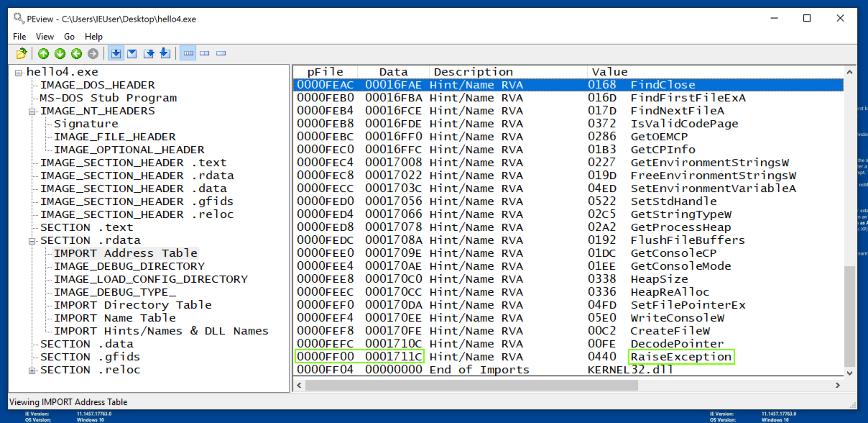Select the FindClose row

click(568, 85)
